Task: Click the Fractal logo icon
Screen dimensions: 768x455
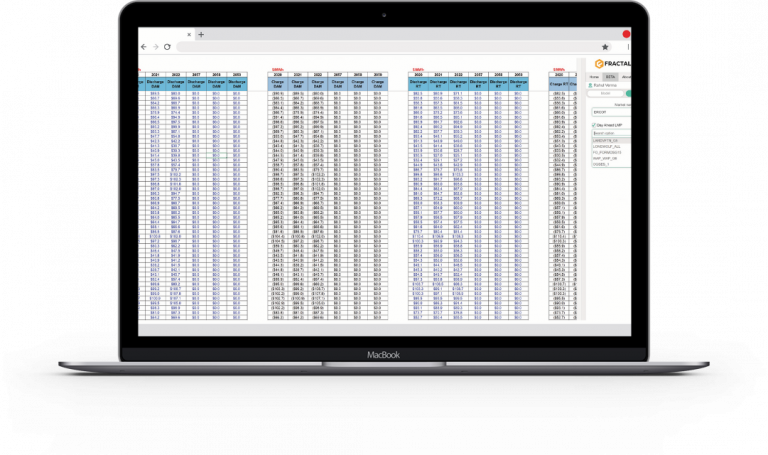Action: tap(596, 63)
